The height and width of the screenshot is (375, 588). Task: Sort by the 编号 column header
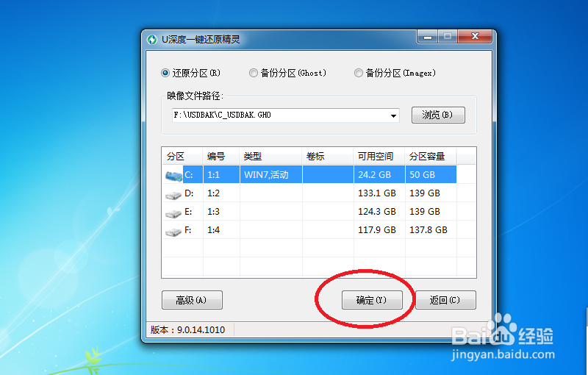[221, 156]
